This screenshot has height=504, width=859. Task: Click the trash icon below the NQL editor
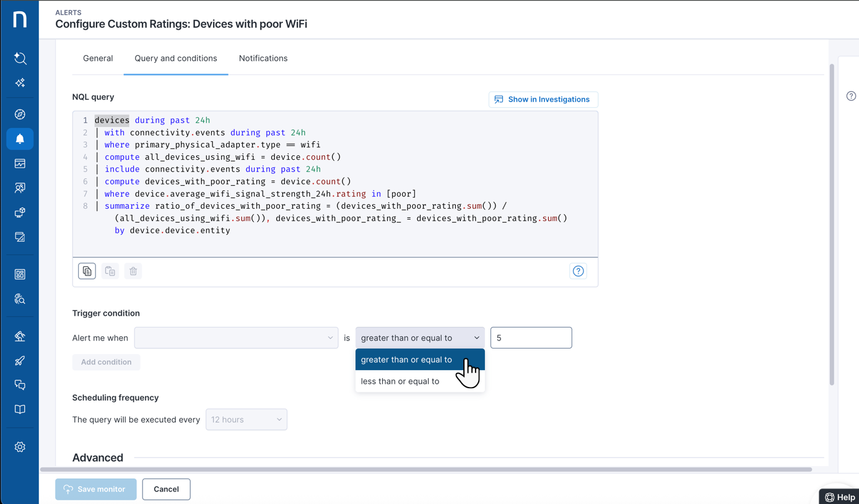[133, 271]
